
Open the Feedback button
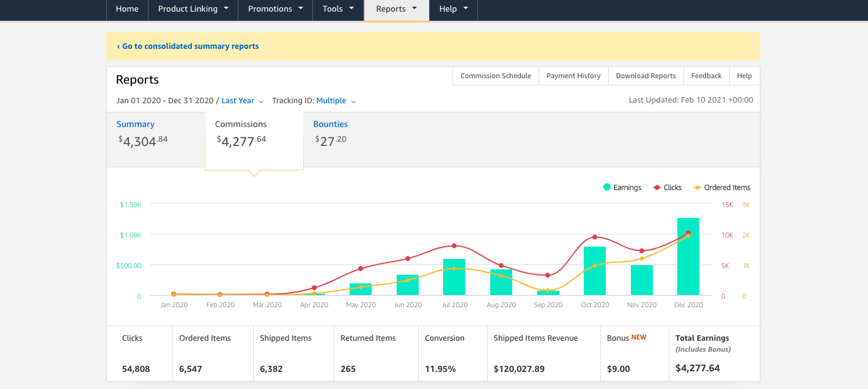click(x=706, y=76)
